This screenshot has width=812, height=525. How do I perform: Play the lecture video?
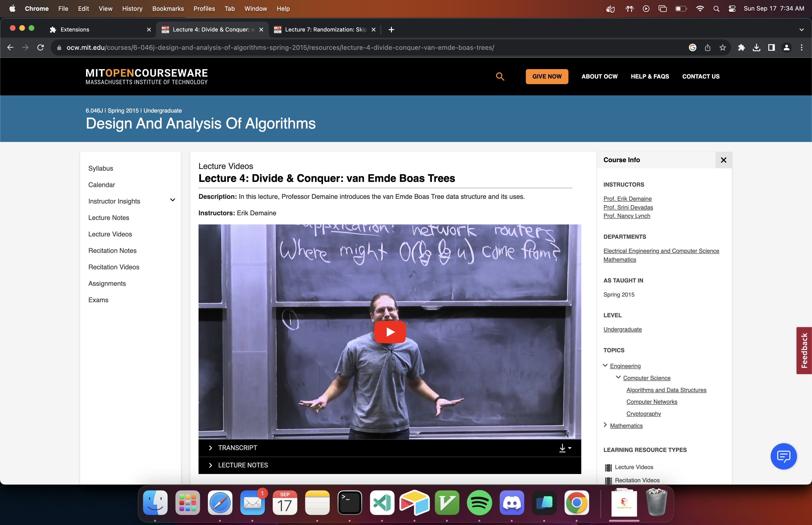(390, 332)
